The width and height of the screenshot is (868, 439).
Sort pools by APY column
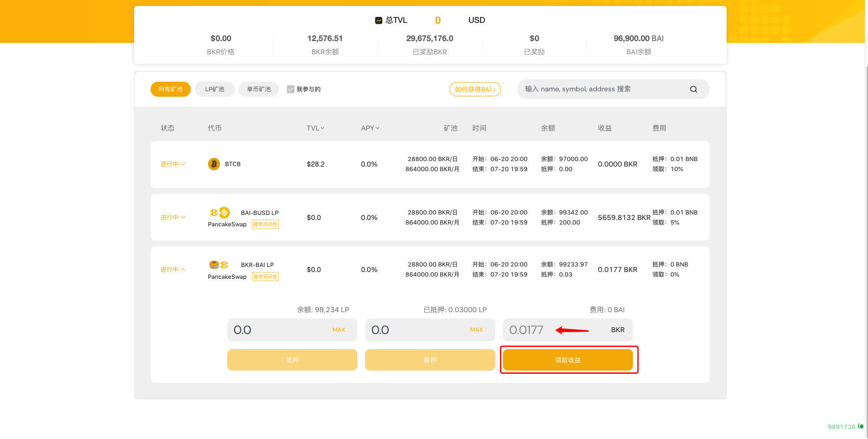(x=370, y=128)
